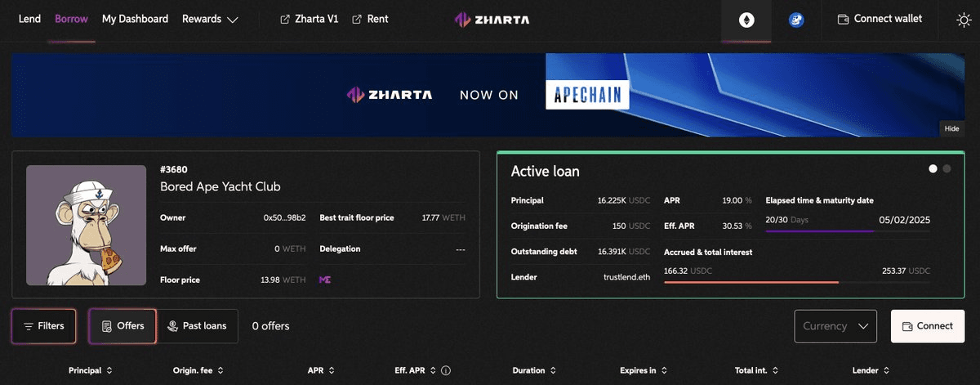The image size is (980, 385).
Task: Click the elapsed time progress bar
Action: click(848, 231)
